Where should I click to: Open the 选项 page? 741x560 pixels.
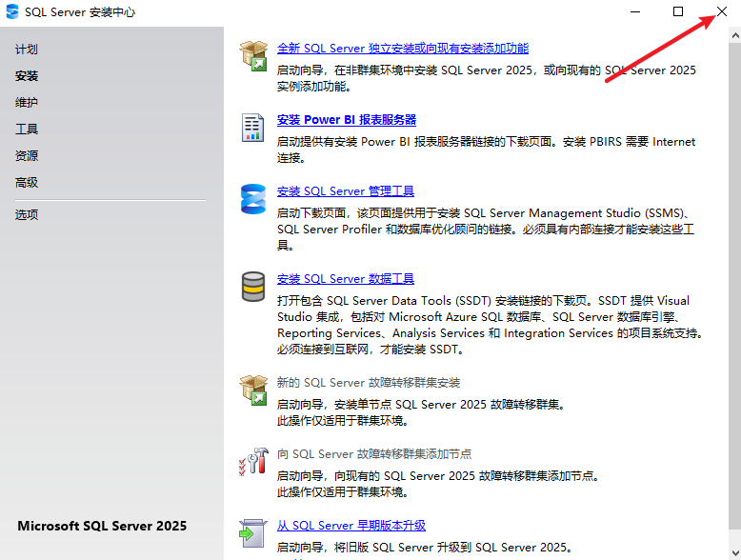[27, 215]
